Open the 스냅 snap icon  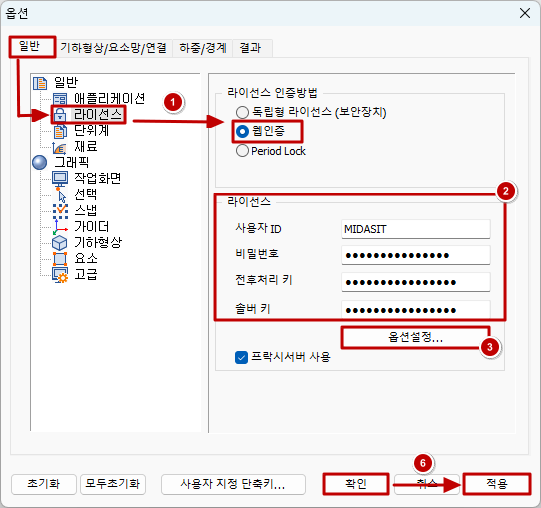60,211
